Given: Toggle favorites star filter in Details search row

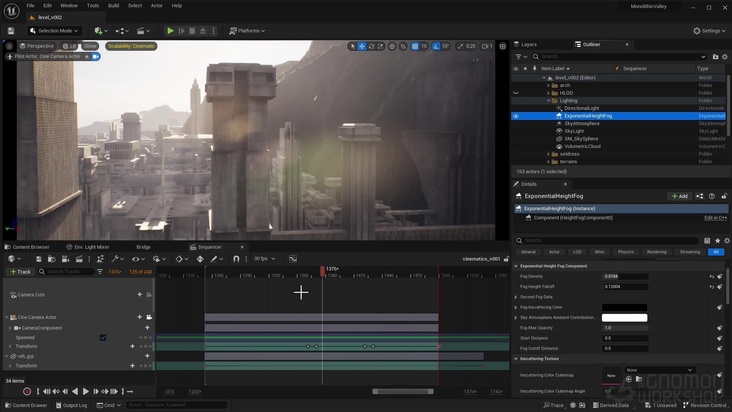Looking at the screenshot, I should [x=718, y=241].
